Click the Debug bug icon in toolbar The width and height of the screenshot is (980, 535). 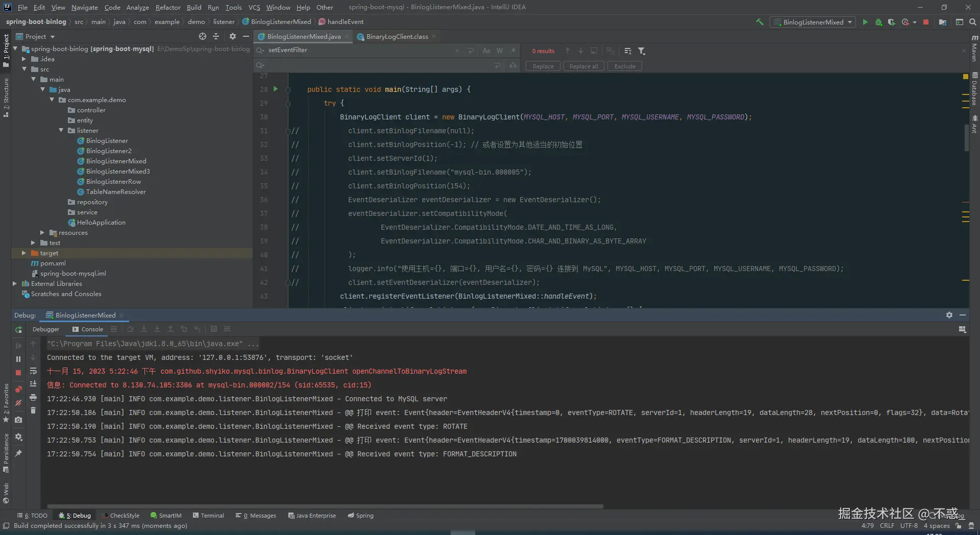point(878,22)
